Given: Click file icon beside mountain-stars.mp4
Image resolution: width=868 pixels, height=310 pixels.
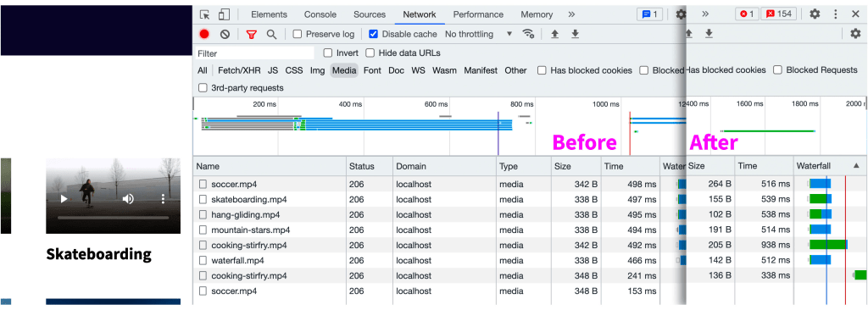Looking at the screenshot, I should [x=203, y=230].
